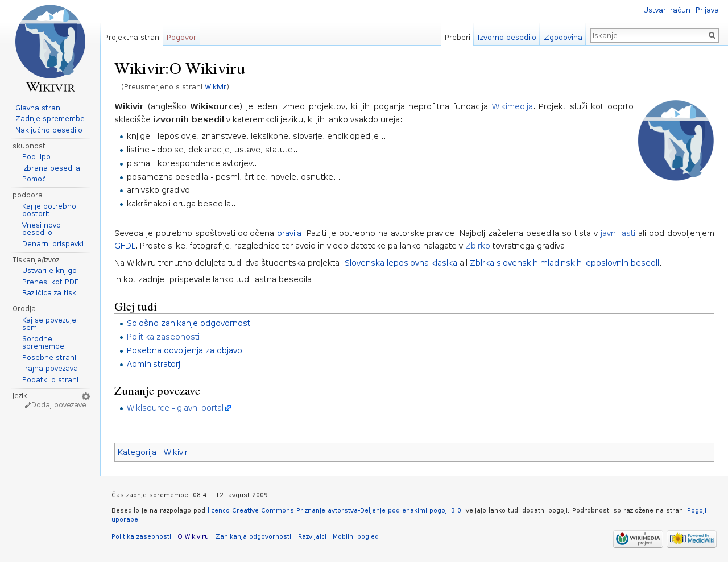The height and width of the screenshot is (562, 728).
Task: Open the Wikisource iceberg image in the article
Action: pyautogui.click(x=675, y=140)
